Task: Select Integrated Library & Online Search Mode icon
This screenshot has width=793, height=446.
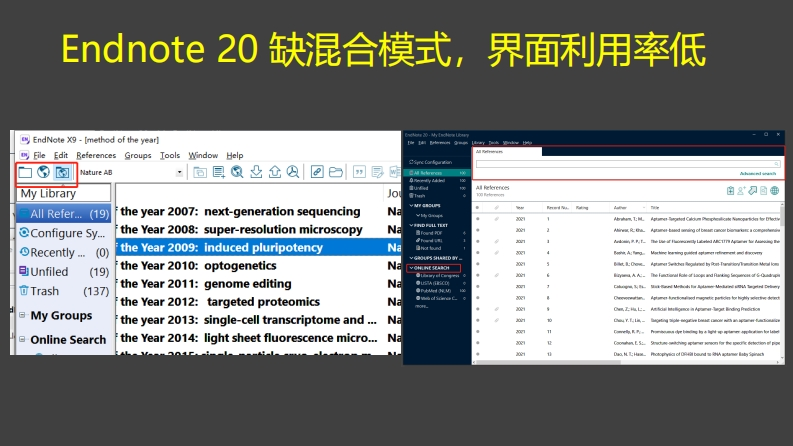Action: [63, 173]
